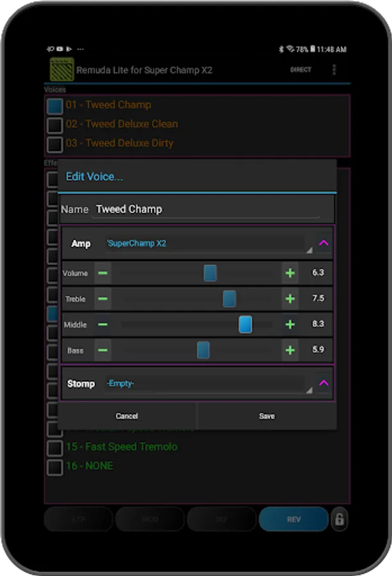
Task: Open the three-dot overflow menu
Action: click(x=334, y=70)
